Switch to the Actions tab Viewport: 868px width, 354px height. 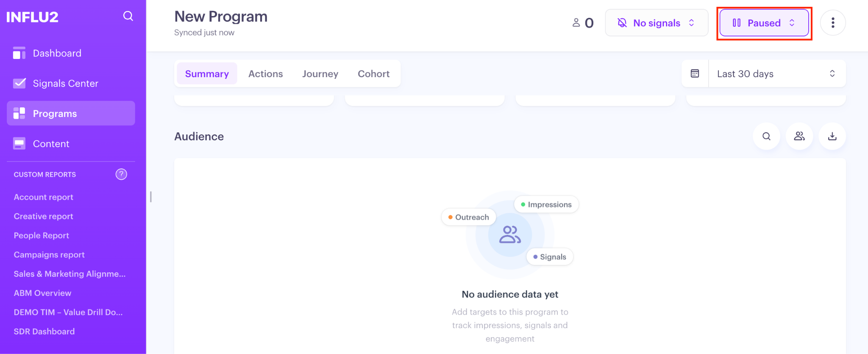coord(265,74)
